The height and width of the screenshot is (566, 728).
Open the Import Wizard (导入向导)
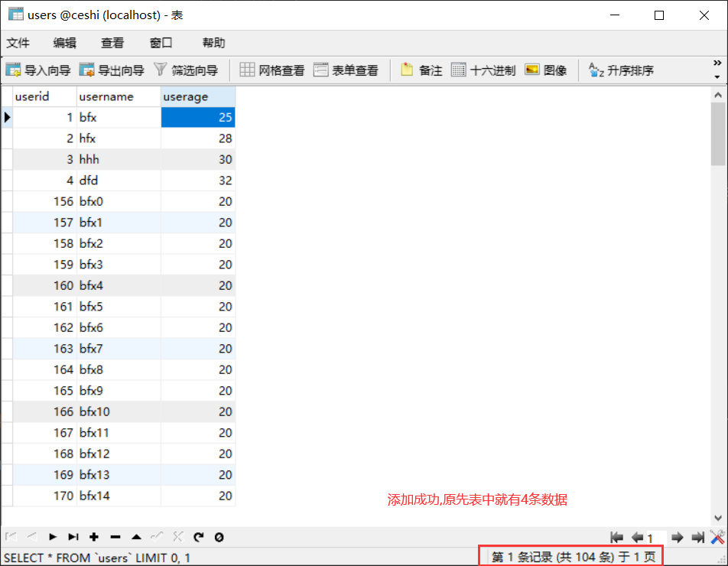[38, 70]
